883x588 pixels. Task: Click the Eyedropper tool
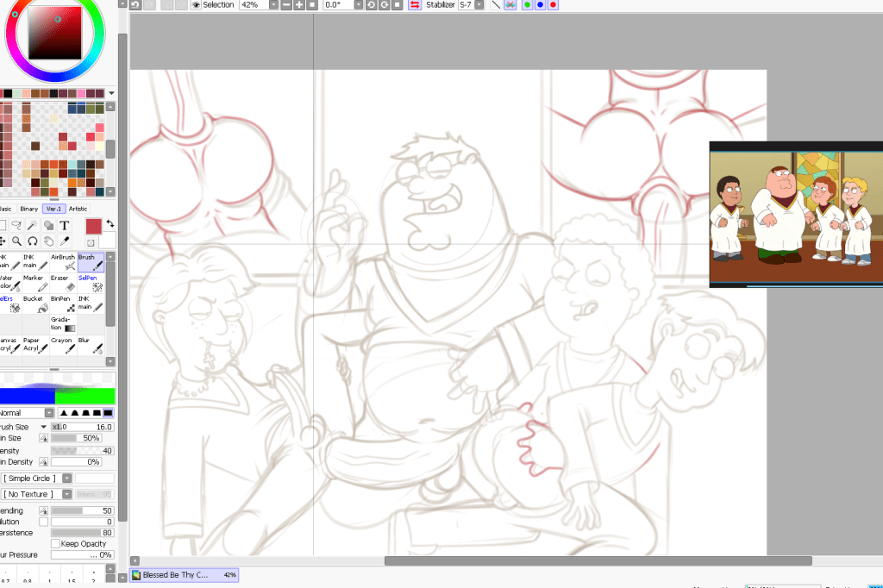(x=65, y=241)
